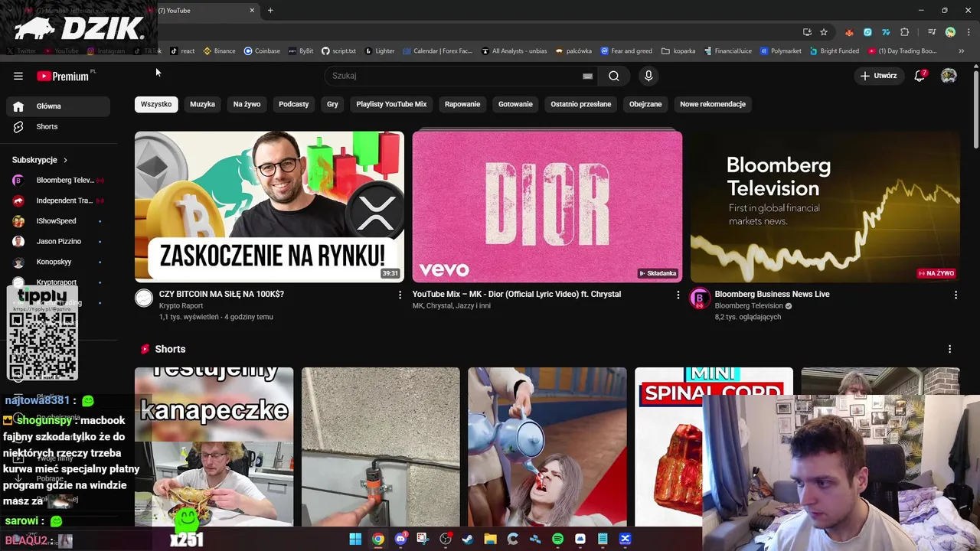
Task: Select the Muzyka filter chip
Action: [x=202, y=104]
